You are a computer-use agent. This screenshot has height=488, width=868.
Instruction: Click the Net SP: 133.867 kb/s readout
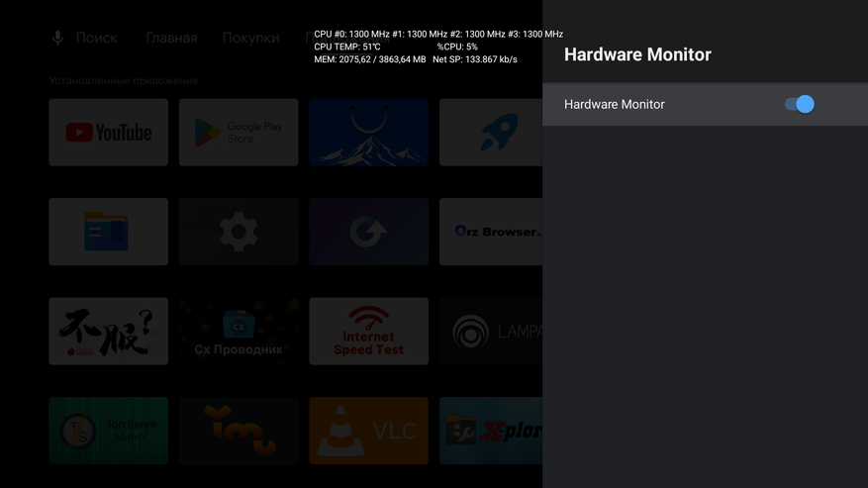(475, 59)
